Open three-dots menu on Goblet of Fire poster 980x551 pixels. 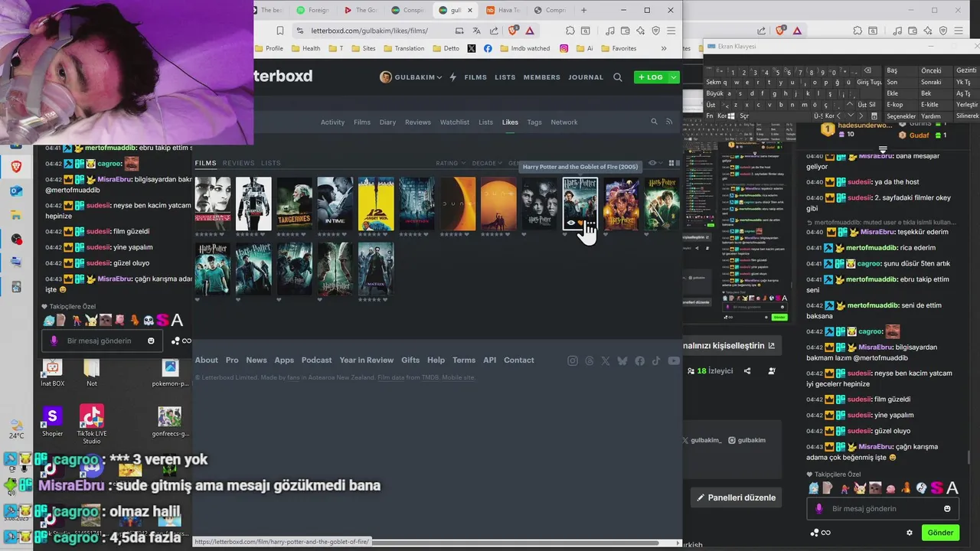pyautogui.click(x=591, y=223)
